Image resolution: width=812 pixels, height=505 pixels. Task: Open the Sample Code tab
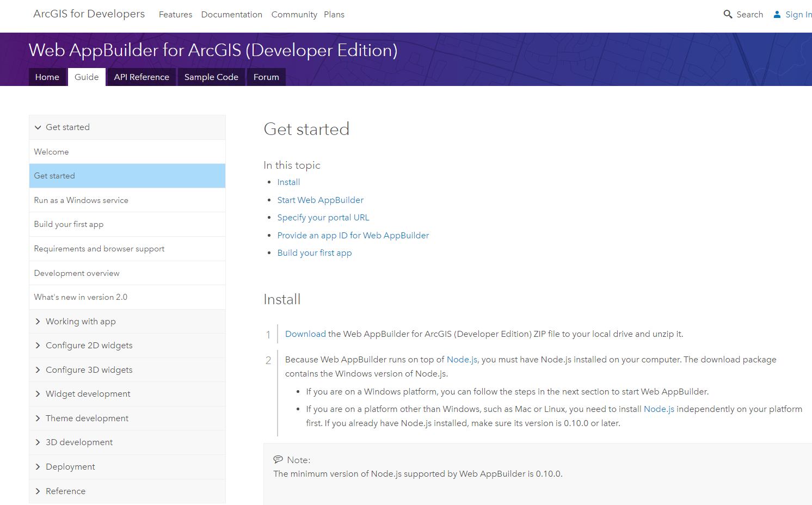coord(211,77)
